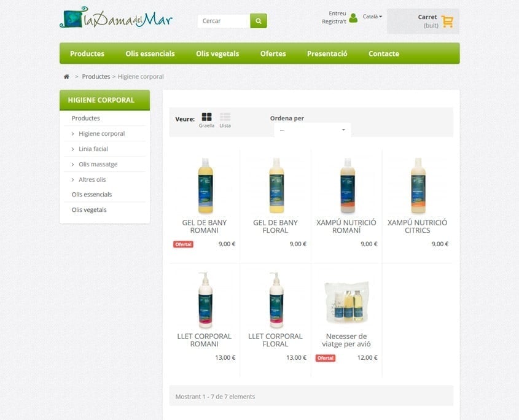This screenshot has height=420, width=519.
Task: Expand Higiene corporal in the sidebar
Action: click(x=101, y=134)
